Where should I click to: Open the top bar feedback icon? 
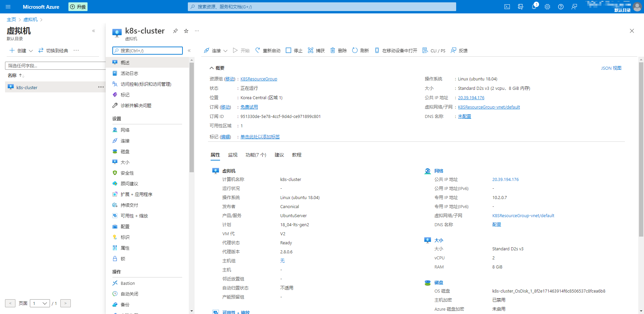[x=574, y=7]
